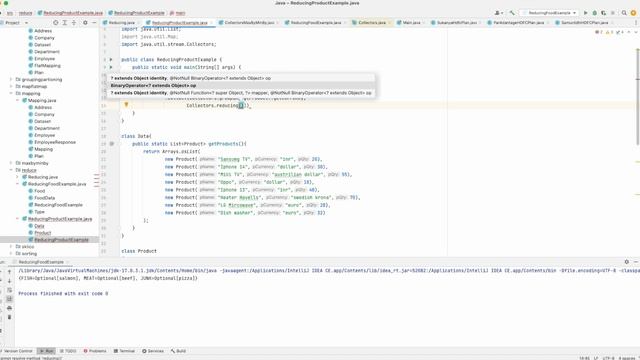Switch to the Reducing.java tab
The width and height of the screenshot is (640, 360).
(121, 23)
